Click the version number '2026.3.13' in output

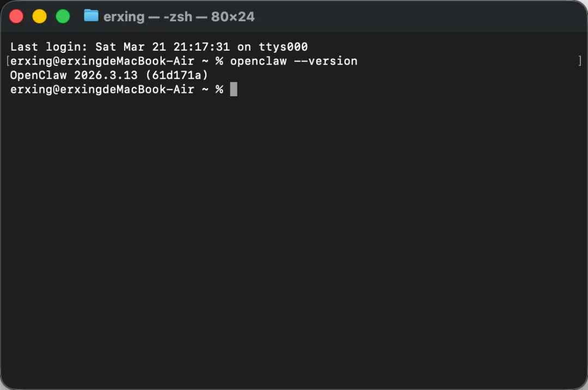point(106,75)
